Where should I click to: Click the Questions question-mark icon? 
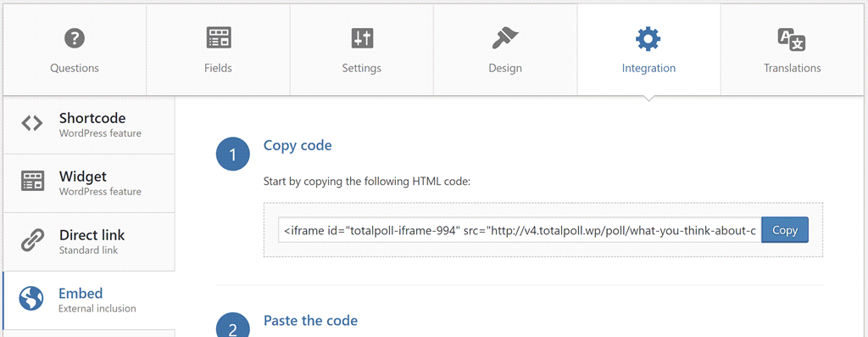[x=75, y=39]
